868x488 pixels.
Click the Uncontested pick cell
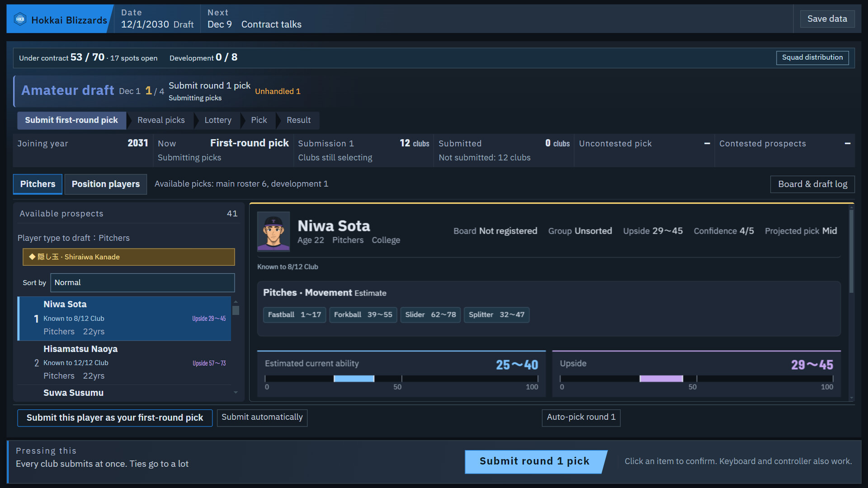644,150
